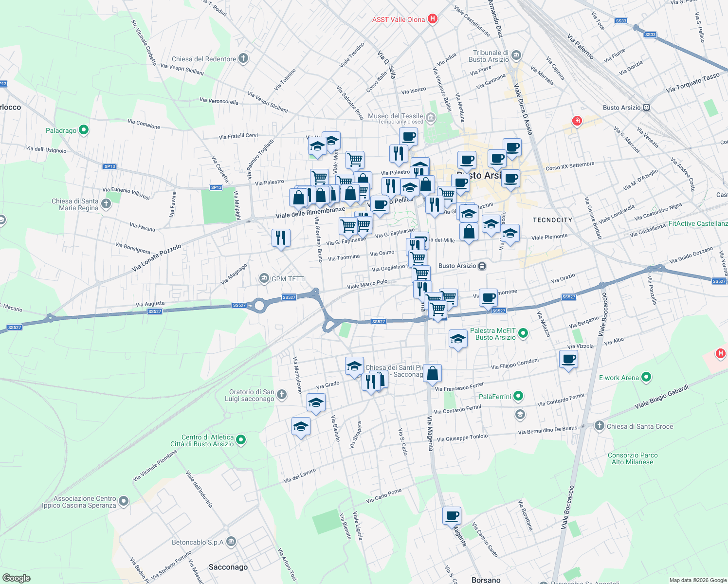Screen dimensions: 728x584
Task: Click the red hospital icon at ASST Valle Olona
Action: (432, 18)
